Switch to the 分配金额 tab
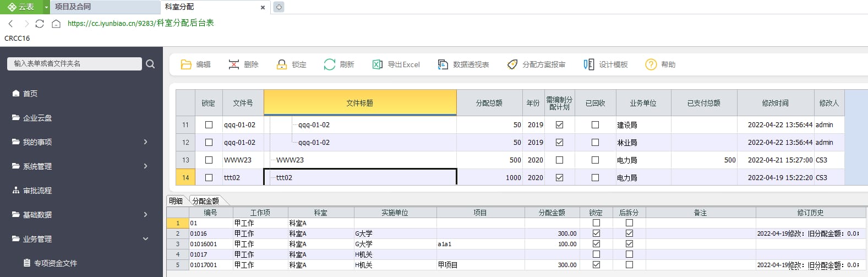The height and width of the screenshot is (277, 868). point(206,201)
